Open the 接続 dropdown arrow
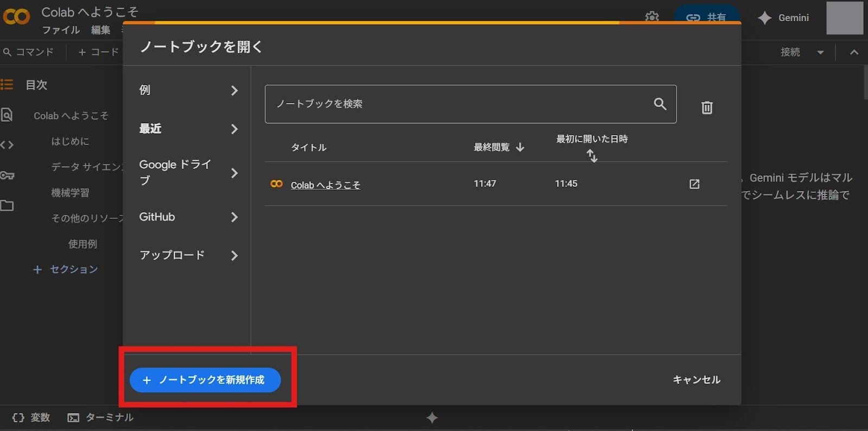The image size is (868, 431). [820, 53]
